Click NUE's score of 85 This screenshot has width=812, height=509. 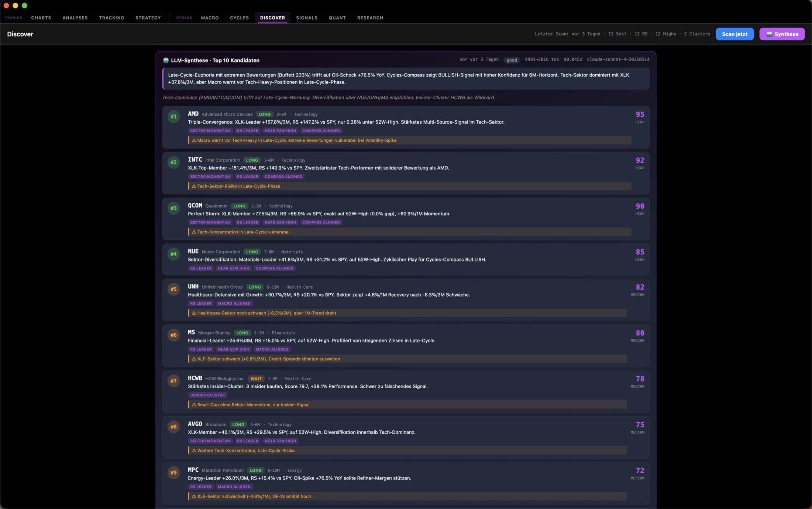[640, 252]
